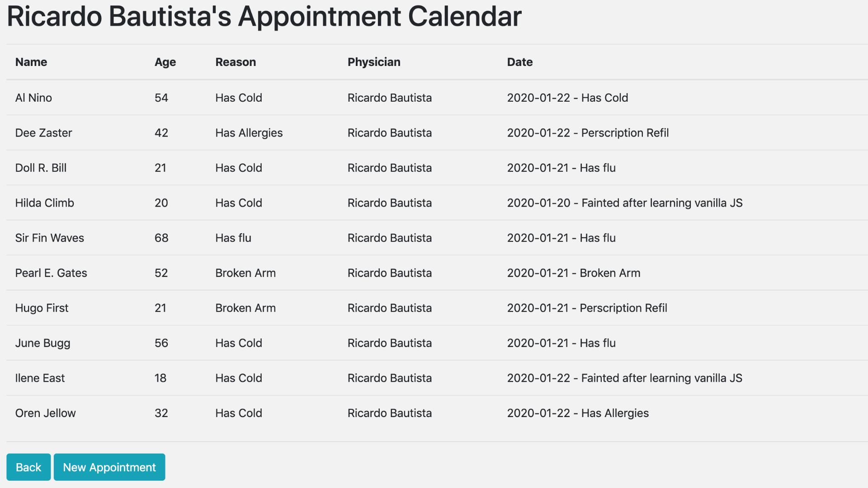Viewport: 868px width, 488px height.
Task: Choose the Hilda Climb appointment row
Action: [437, 203]
